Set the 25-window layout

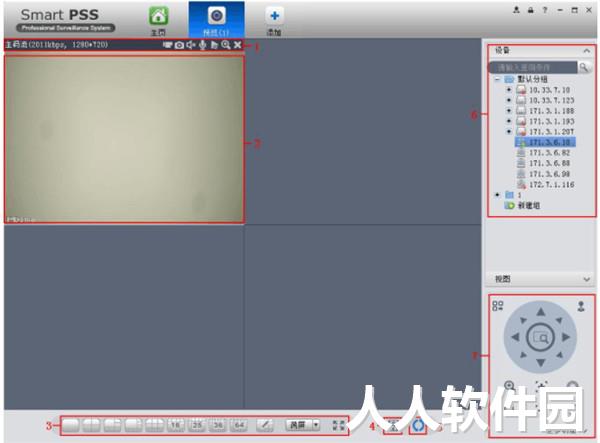197,425
